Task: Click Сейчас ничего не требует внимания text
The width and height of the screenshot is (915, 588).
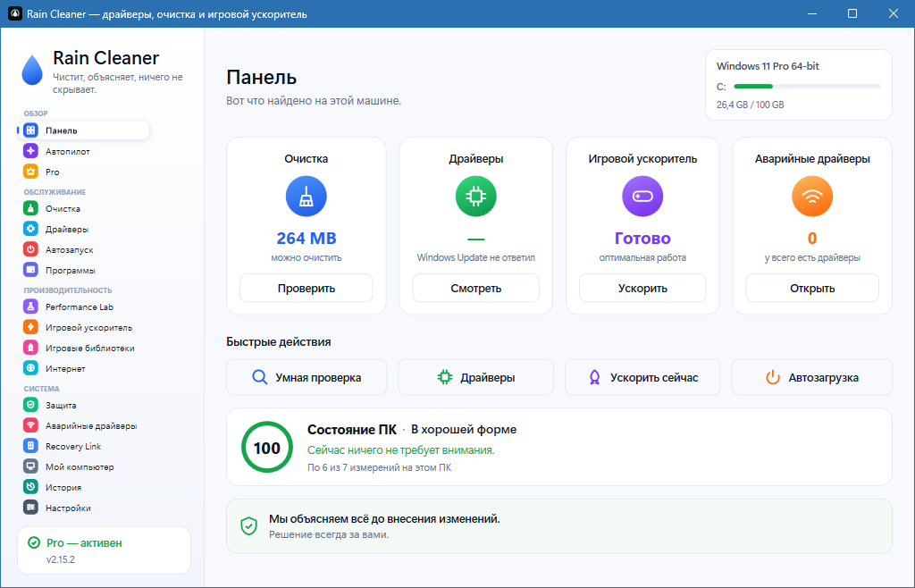Action: pos(401,450)
